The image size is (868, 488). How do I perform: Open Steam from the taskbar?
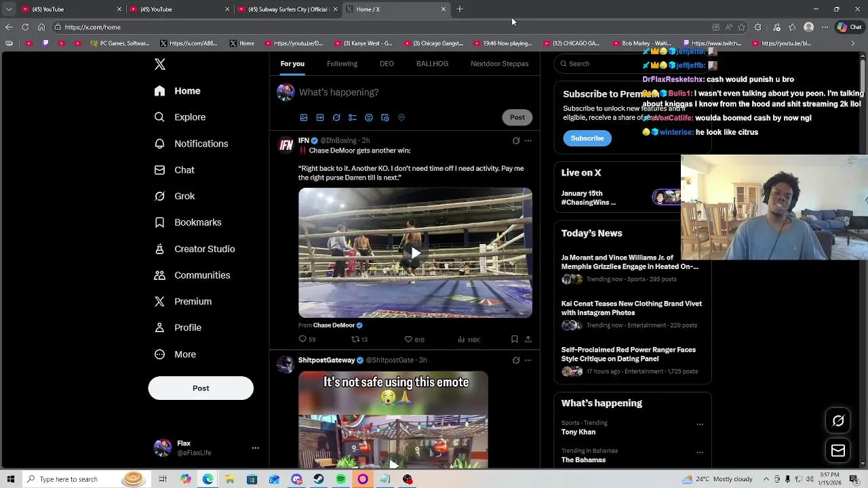click(318, 479)
